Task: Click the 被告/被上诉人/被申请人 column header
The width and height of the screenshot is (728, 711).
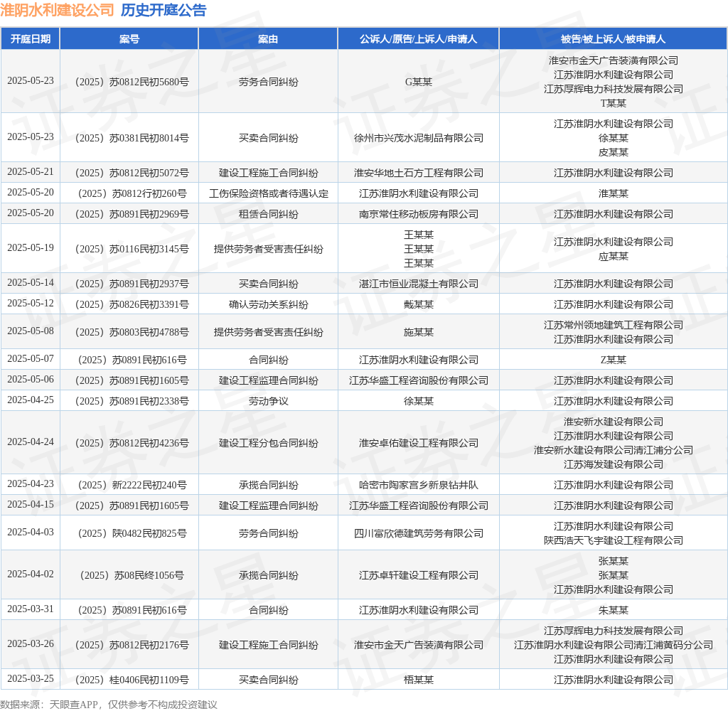Action: 613,39
